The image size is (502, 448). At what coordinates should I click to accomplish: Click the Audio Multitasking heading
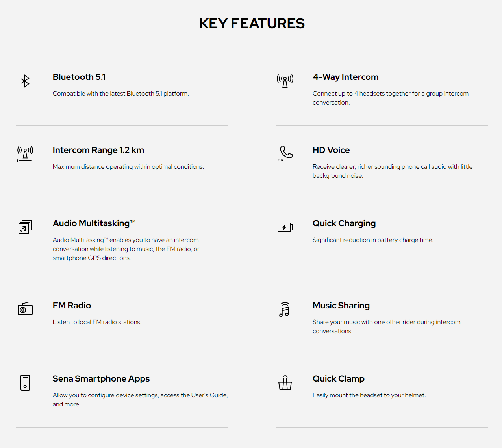pos(94,223)
